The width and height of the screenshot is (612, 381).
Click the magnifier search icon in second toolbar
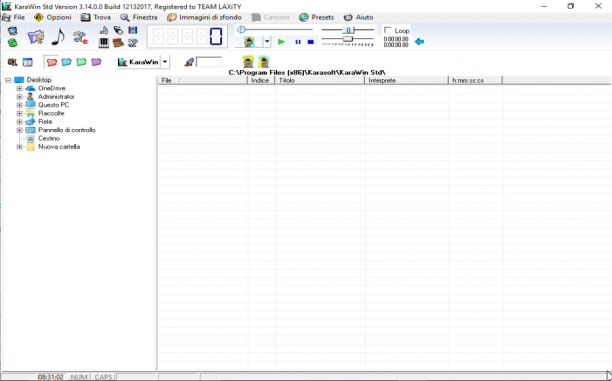tap(13, 62)
